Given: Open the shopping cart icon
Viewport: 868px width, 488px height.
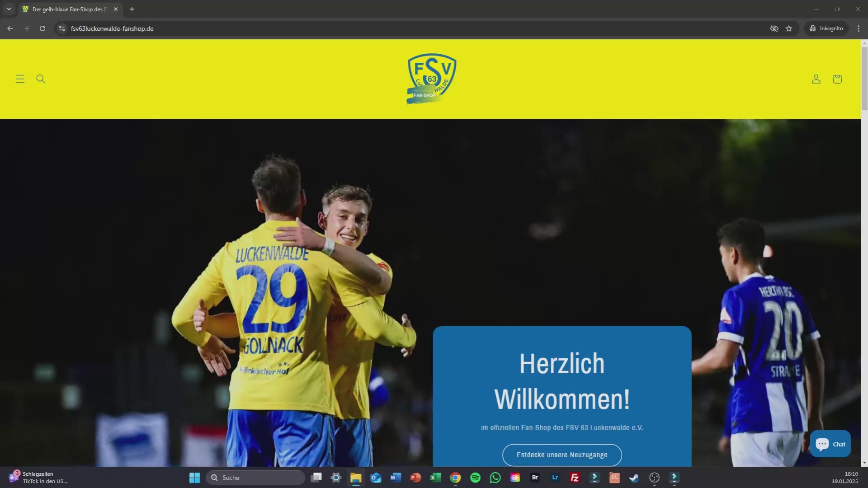Looking at the screenshot, I should 837,79.
